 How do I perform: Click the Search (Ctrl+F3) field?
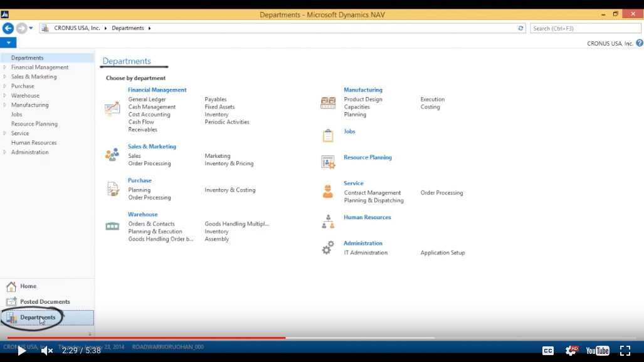coord(585,28)
